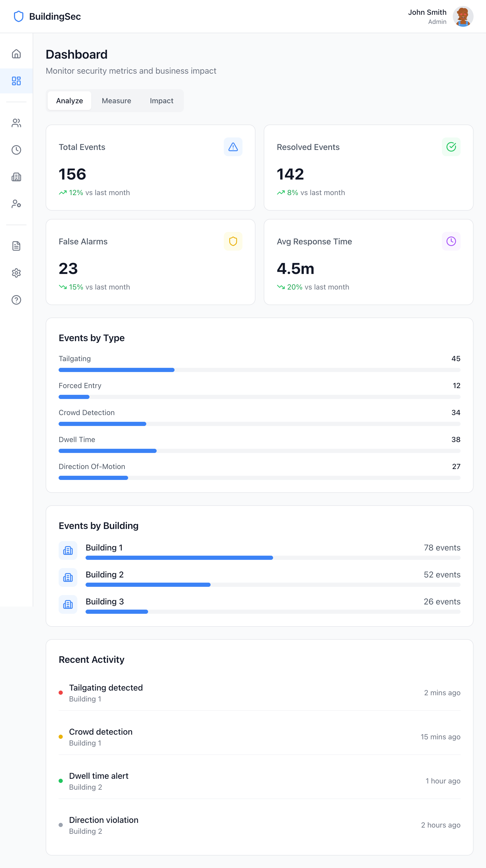Click the False Alarms yellow shield icon
The width and height of the screenshot is (486, 868).
[x=233, y=241]
